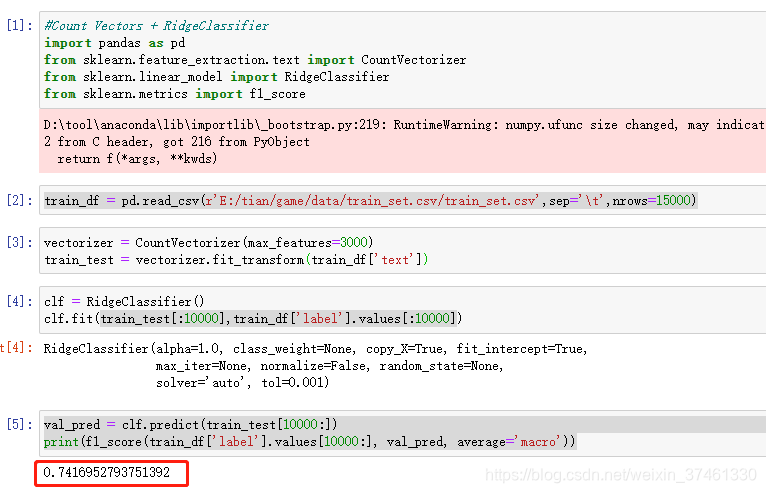Click the CountVectorizer import line
Viewport: 766px width, 493px height.
[x=255, y=60]
